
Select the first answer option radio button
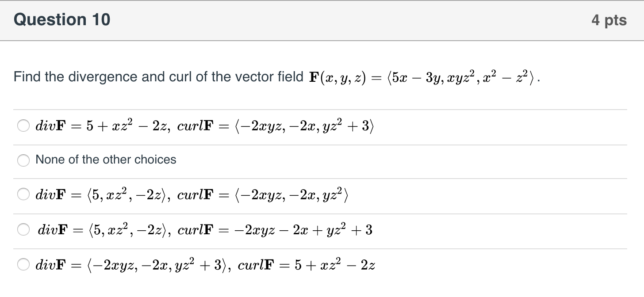click(x=23, y=126)
